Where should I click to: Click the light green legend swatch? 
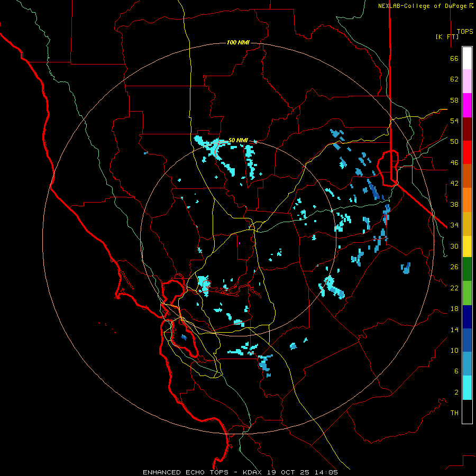(467, 293)
